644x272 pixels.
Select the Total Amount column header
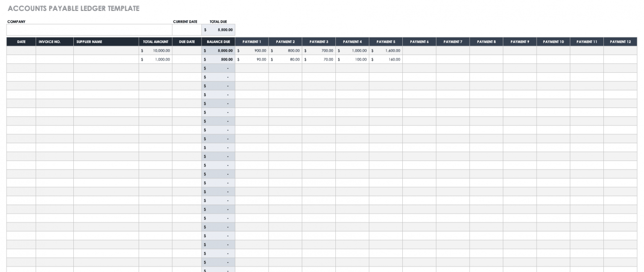coord(156,42)
